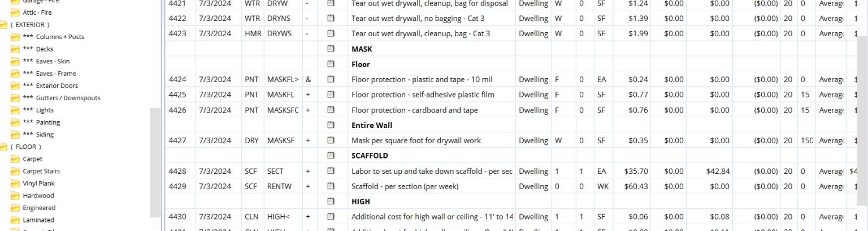Select Carpet Stairs in the tree
The width and height of the screenshot is (868, 231).
[41, 172]
